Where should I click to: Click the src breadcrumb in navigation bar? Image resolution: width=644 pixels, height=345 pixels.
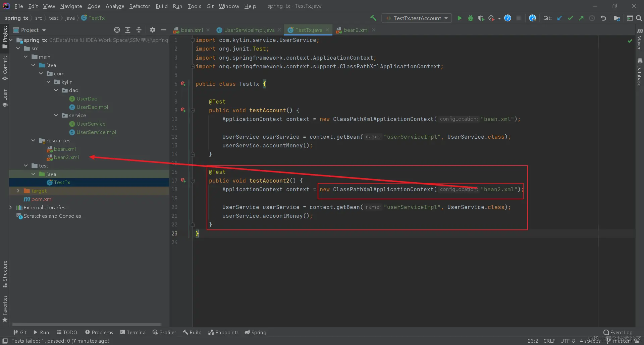pos(39,18)
